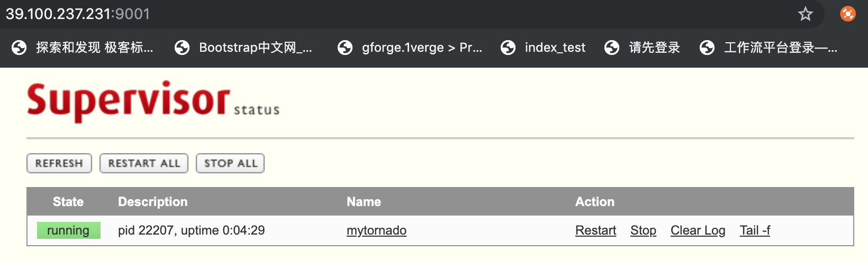Click the bookmark star icon
The height and width of the screenshot is (261, 868).
pos(805,14)
